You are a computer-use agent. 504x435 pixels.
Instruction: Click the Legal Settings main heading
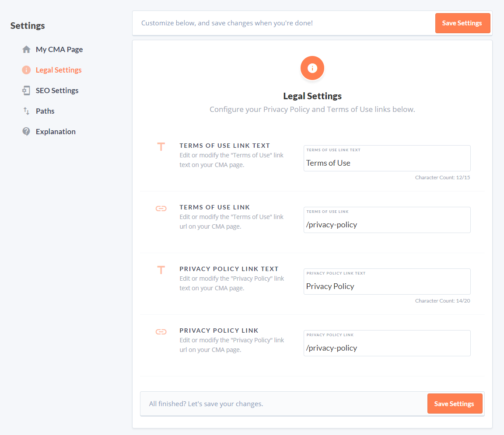[x=312, y=96]
